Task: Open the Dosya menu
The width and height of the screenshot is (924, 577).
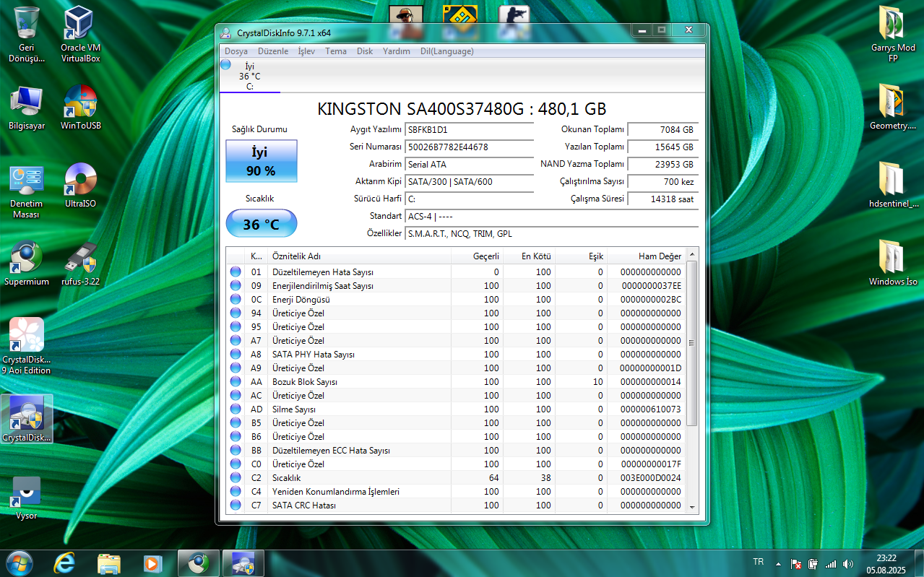Action: tap(236, 51)
